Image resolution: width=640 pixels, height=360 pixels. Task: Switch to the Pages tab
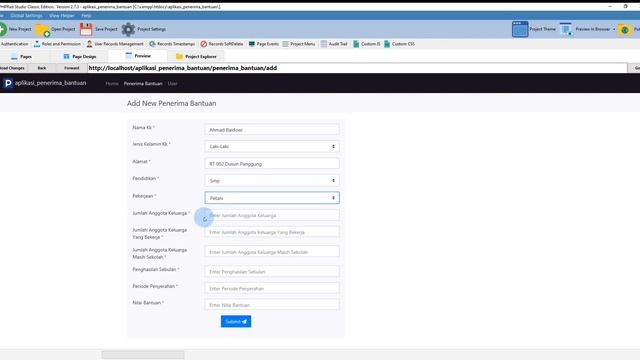[22, 56]
